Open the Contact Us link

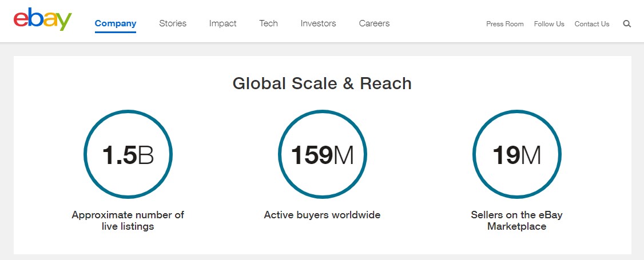click(592, 24)
